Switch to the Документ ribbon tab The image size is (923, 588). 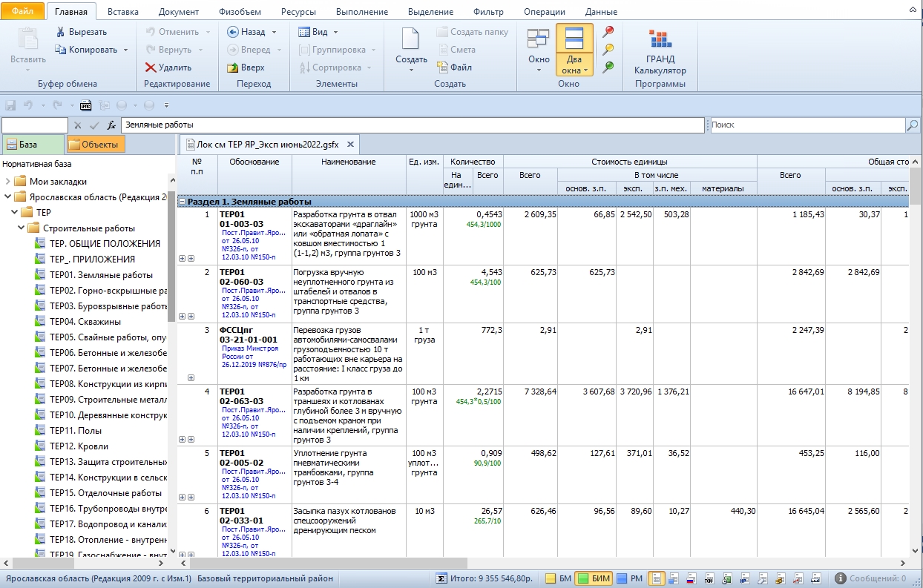tap(179, 12)
